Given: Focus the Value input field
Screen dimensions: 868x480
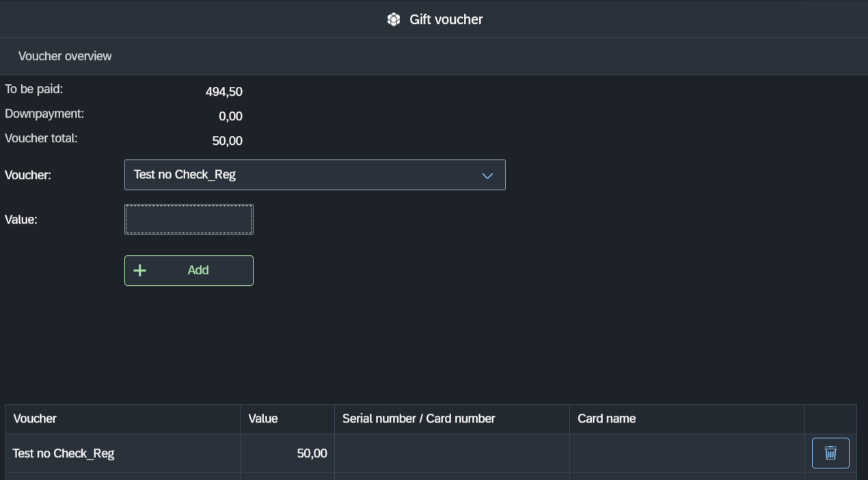Looking at the screenshot, I should [x=189, y=219].
